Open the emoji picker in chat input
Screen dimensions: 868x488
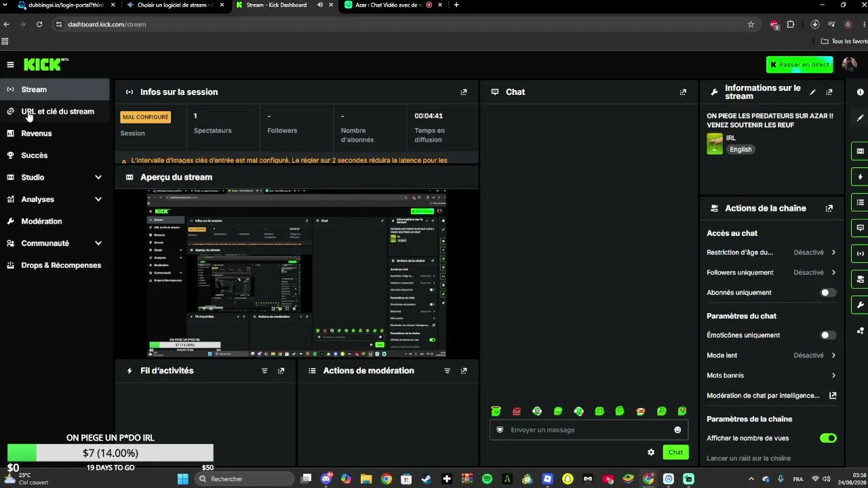click(677, 430)
